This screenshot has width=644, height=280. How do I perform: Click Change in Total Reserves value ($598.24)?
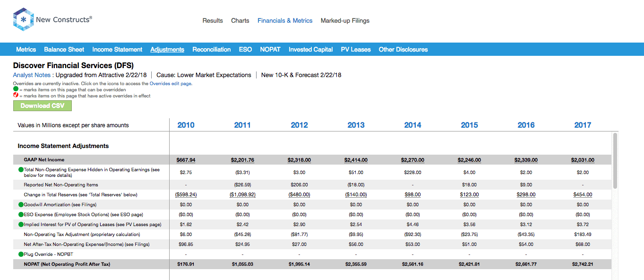[x=186, y=195]
